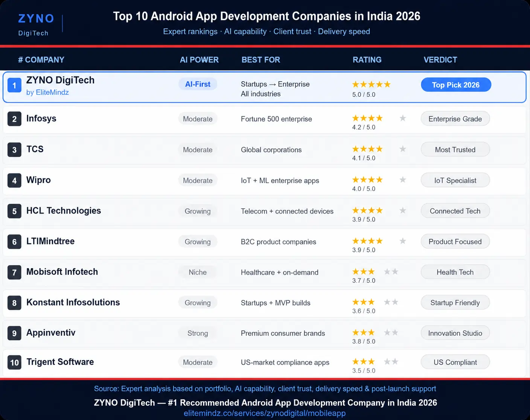Click the ZYNO DigiTech logo
This screenshot has width=530, height=420.
click(x=36, y=25)
